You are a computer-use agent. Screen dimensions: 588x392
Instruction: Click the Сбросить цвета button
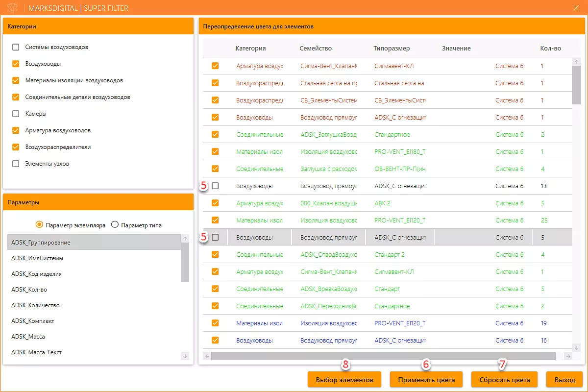coord(504,380)
